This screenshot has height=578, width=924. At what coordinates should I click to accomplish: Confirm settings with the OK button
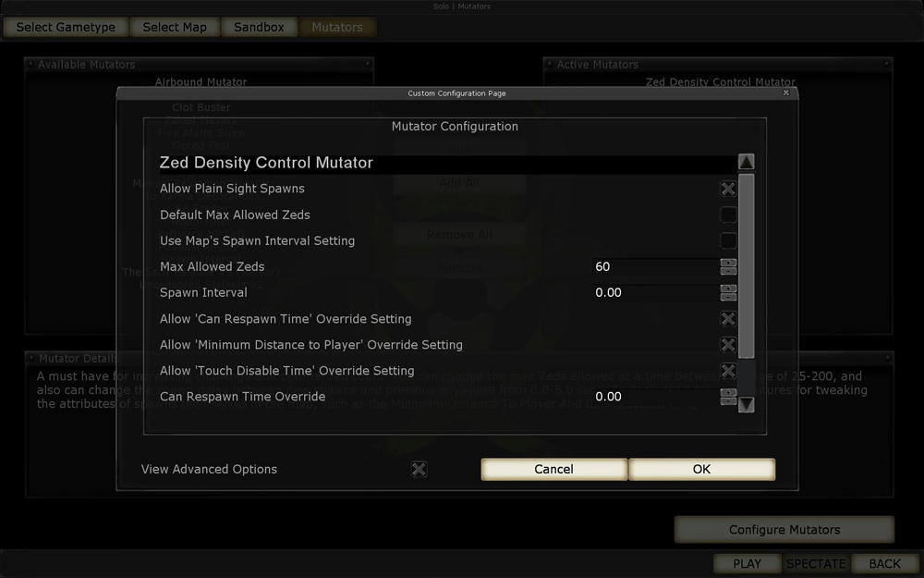coord(701,469)
